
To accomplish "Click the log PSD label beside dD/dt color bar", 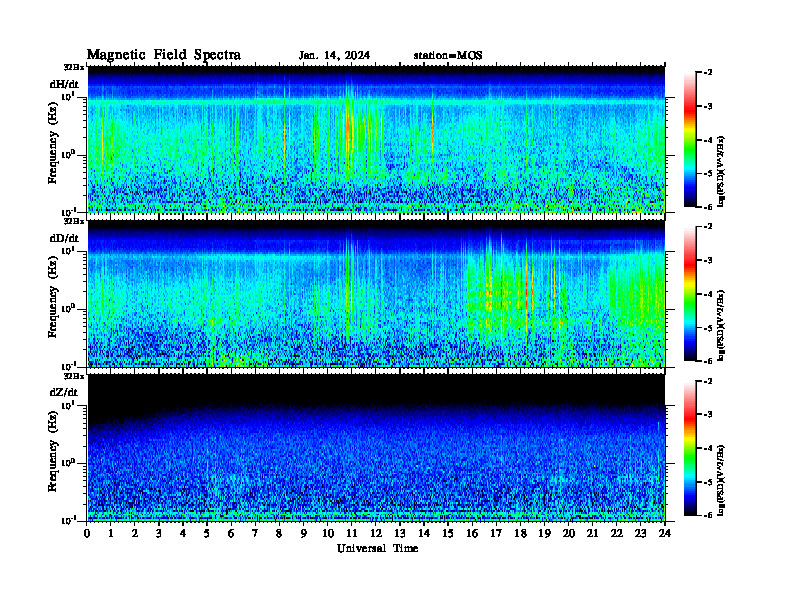I will pyautogui.click(x=721, y=325).
